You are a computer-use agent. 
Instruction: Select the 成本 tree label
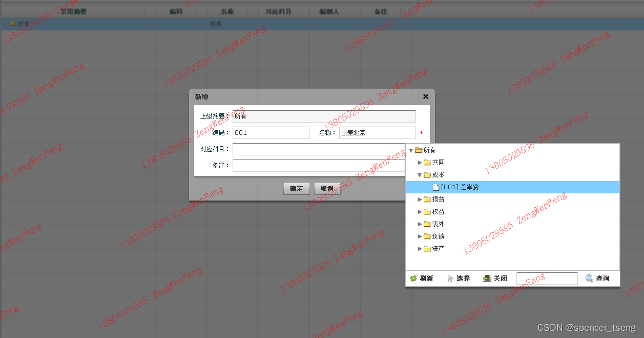(x=438, y=175)
